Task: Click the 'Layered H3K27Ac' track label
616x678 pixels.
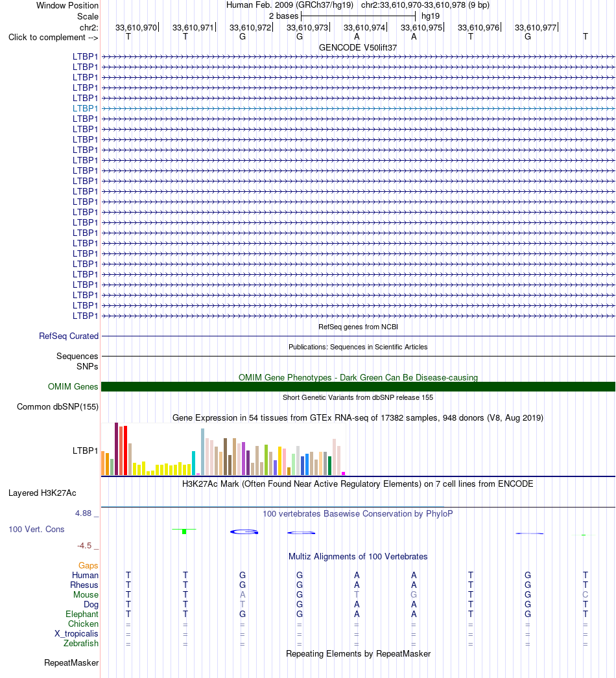Action: [x=42, y=493]
